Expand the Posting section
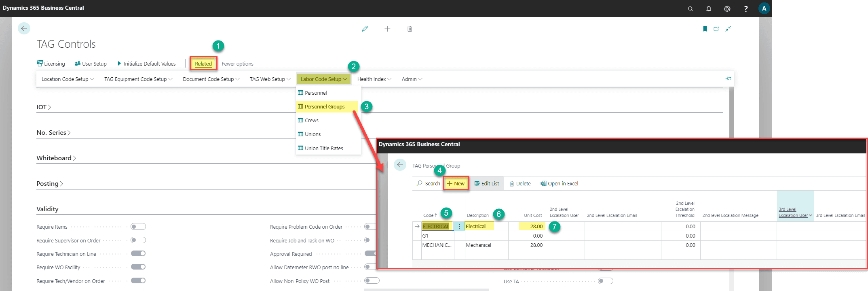 tap(50, 184)
